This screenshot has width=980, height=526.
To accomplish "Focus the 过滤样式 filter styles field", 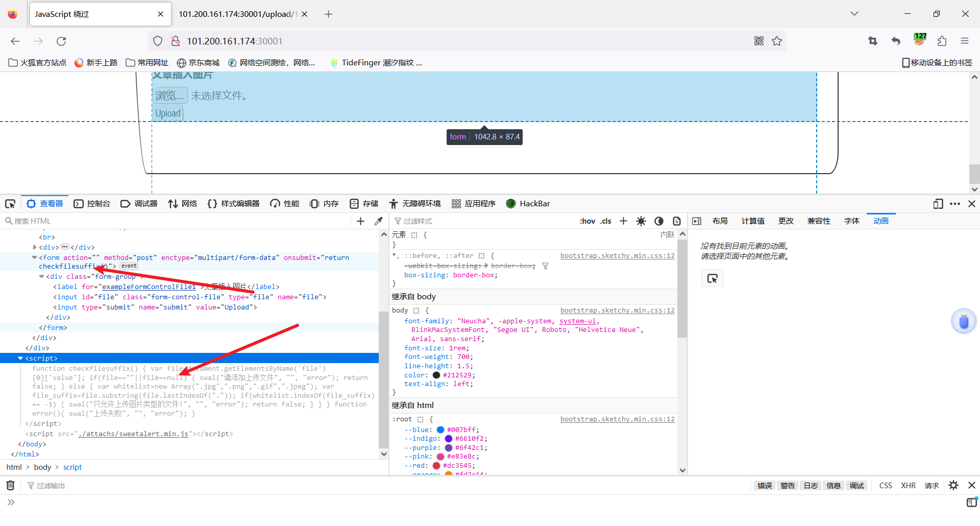I will pyautogui.click(x=485, y=221).
